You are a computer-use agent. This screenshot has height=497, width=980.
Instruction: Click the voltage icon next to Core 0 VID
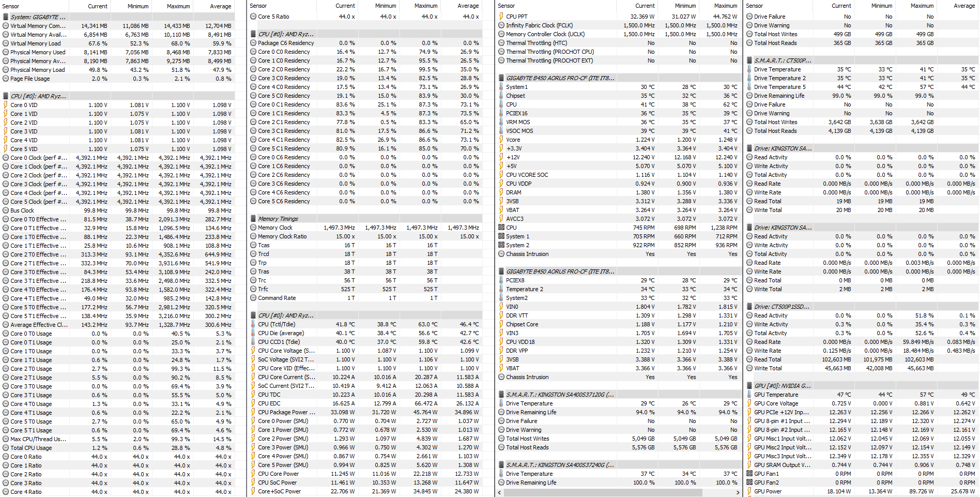click(6, 105)
